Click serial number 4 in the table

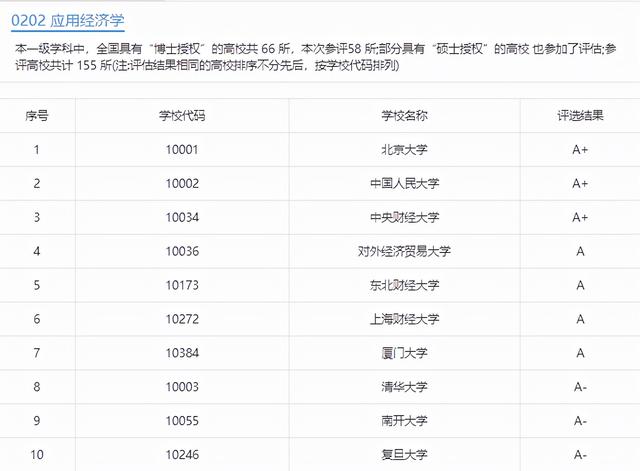[37, 251]
